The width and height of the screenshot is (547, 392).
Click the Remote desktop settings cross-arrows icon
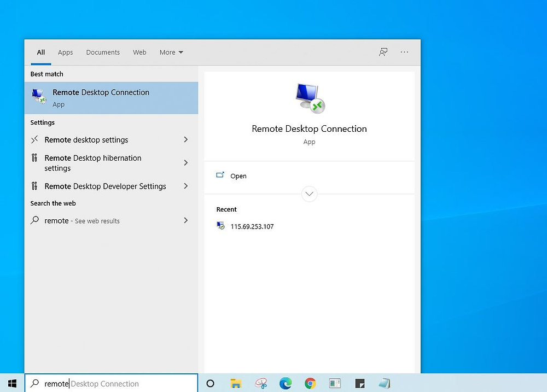34,140
